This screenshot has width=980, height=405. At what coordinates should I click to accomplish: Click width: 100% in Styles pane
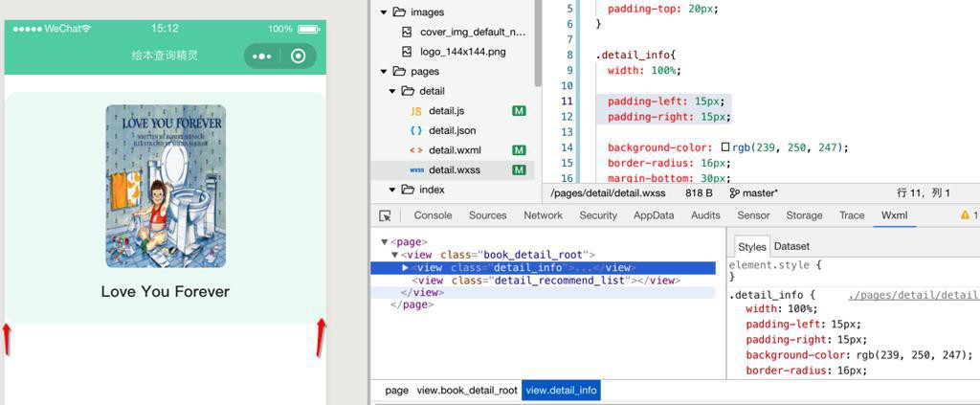pyautogui.click(x=781, y=308)
